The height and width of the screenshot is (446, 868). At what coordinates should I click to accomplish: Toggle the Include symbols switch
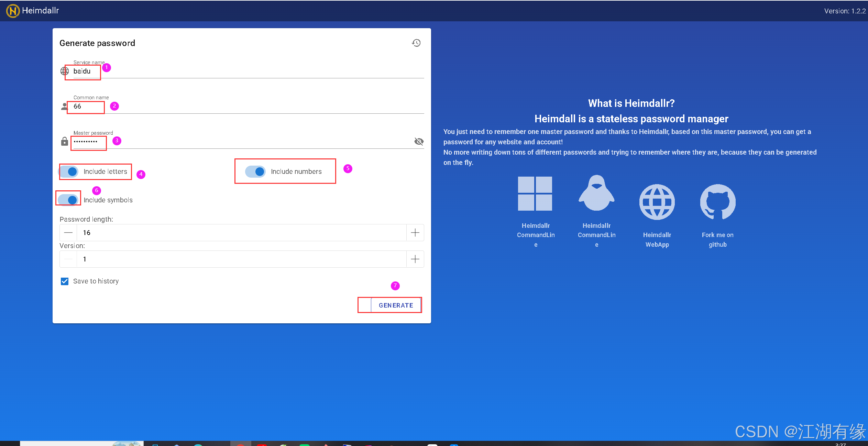pyautogui.click(x=68, y=200)
